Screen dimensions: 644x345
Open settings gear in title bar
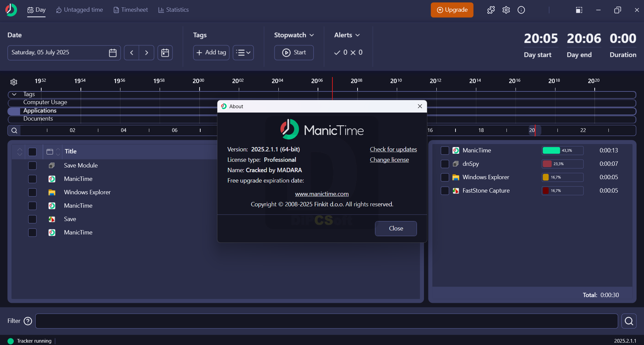(x=506, y=10)
